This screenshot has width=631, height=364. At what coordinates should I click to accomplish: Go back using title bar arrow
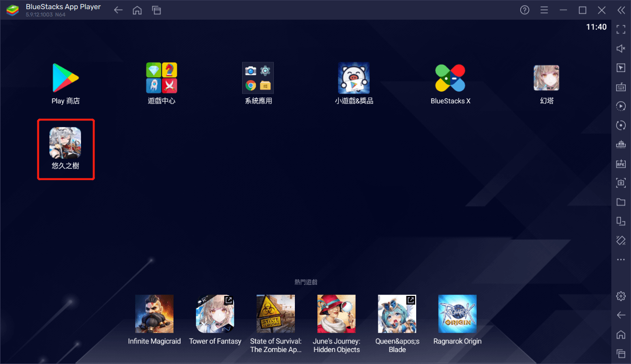coord(118,10)
